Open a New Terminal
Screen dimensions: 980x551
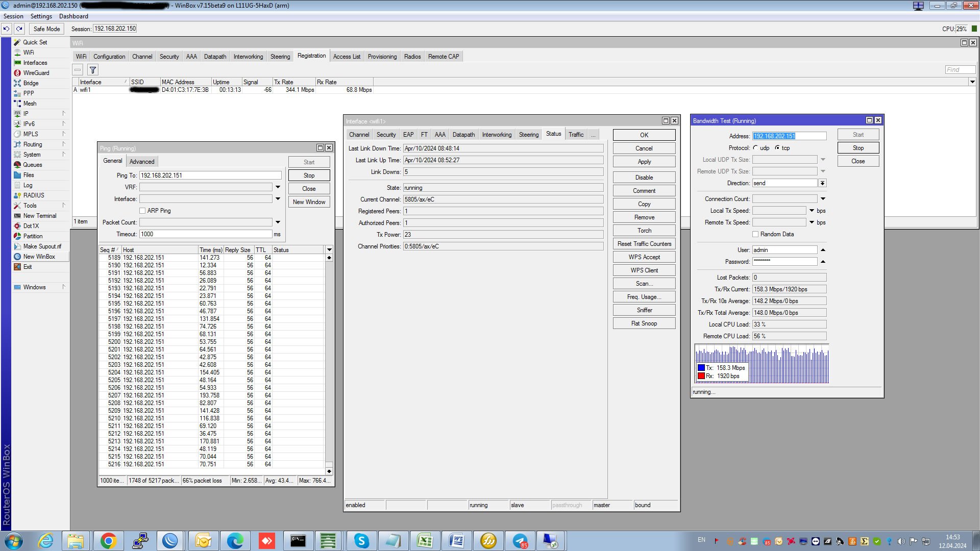coord(40,216)
